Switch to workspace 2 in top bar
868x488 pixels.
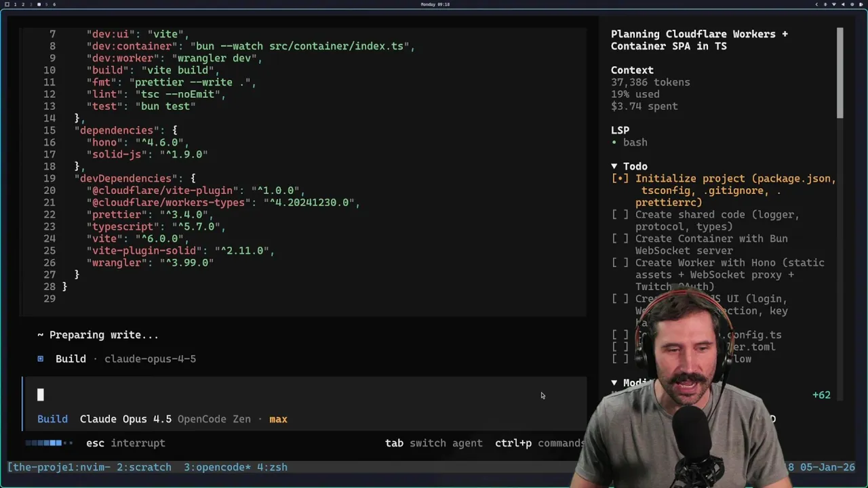(23, 4)
